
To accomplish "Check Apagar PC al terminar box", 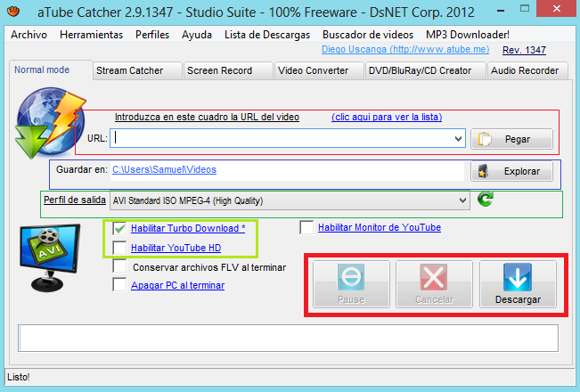I will click(119, 284).
